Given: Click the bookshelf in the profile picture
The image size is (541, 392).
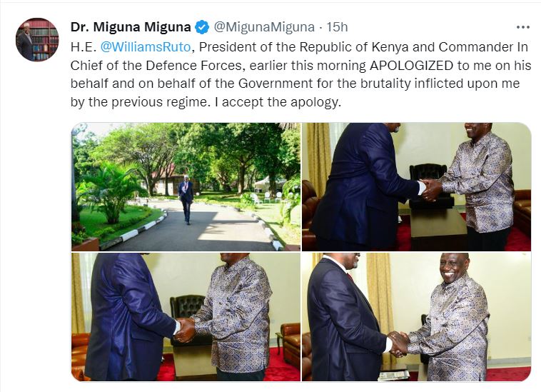Looking at the screenshot, I should [x=44, y=39].
